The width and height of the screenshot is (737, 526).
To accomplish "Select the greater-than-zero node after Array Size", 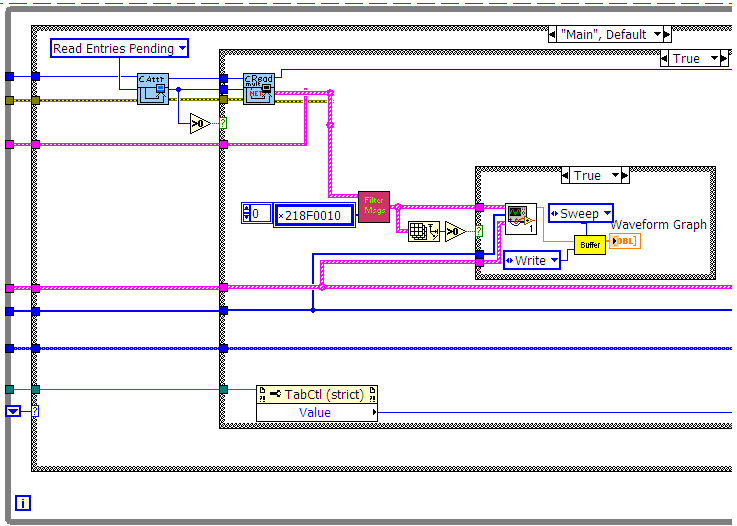I will (x=455, y=231).
